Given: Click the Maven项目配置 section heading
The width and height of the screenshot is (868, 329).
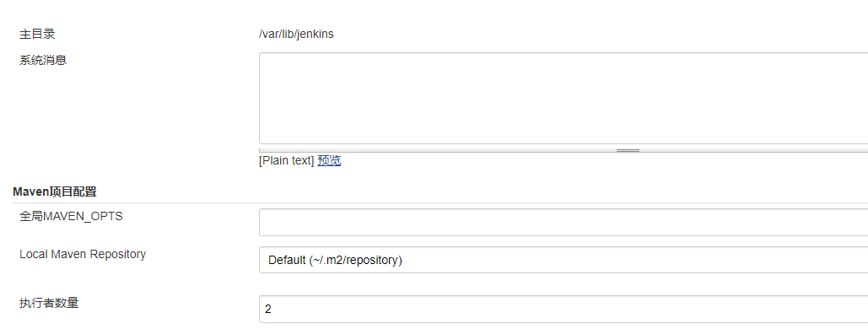Looking at the screenshot, I should [55, 192].
